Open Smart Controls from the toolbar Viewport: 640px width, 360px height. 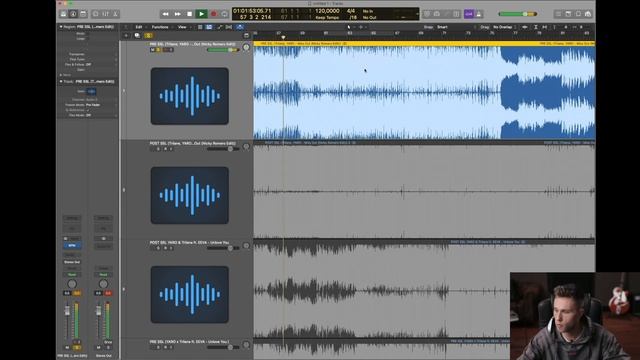[x=96, y=14]
